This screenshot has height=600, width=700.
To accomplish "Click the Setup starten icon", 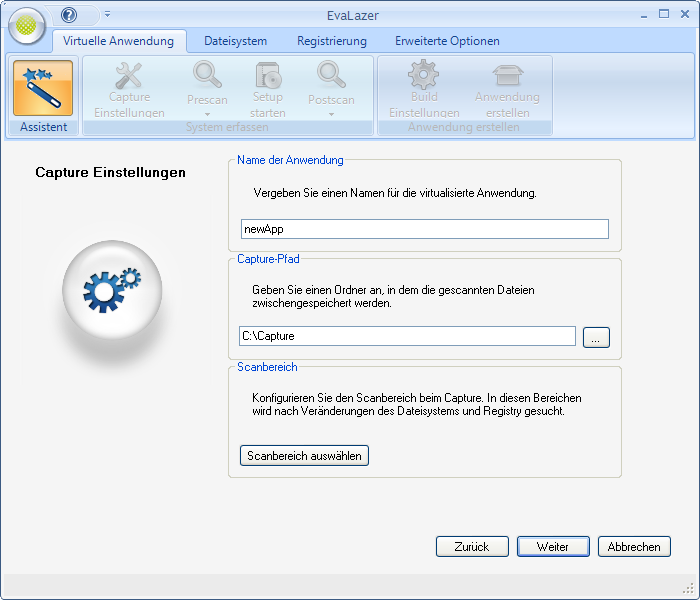I will pos(267,76).
